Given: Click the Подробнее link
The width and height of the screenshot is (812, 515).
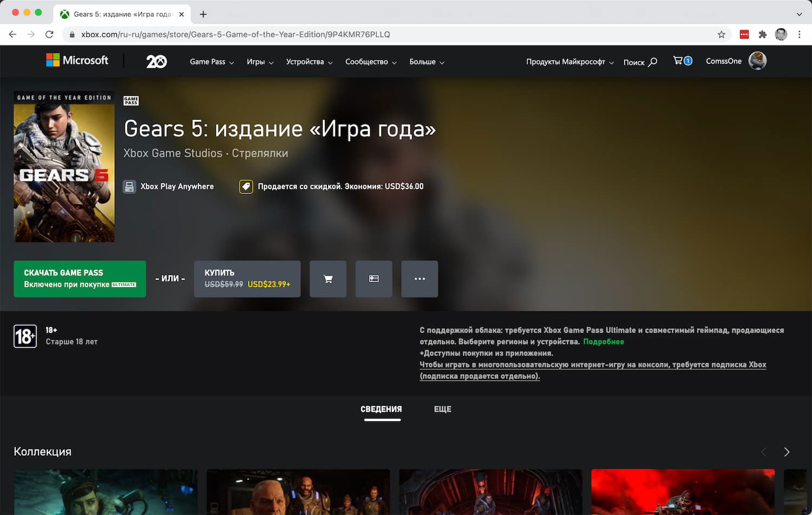Looking at the screenshot, I should point(604,342).
